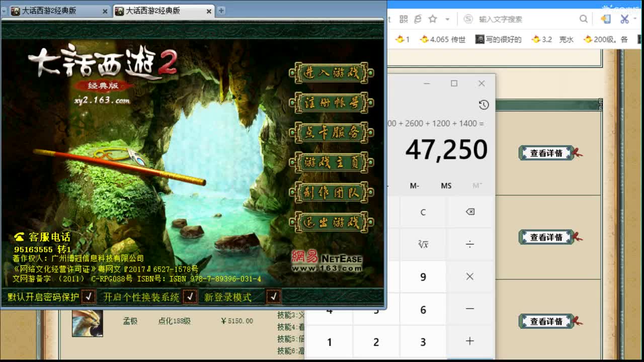Select the second 大话西游2经典版 tab
Image resolution: width=644 pixels, height=362 pixels.
click(163, 11)
